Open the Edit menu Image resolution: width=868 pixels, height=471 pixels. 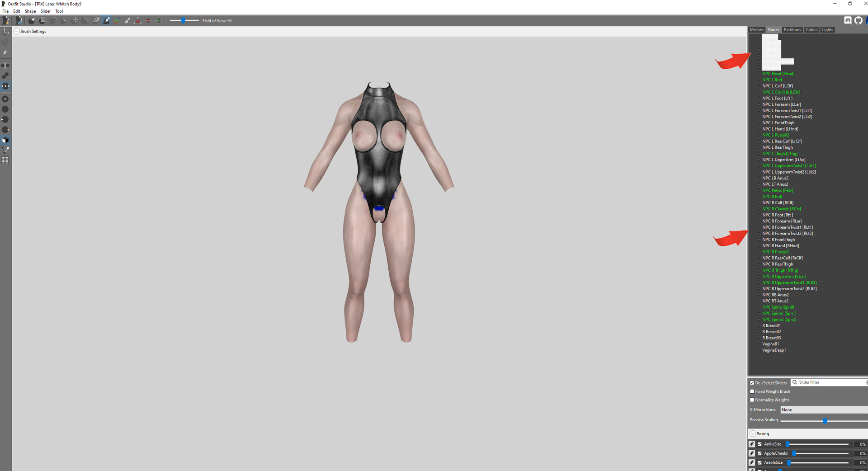coord(17,11)
